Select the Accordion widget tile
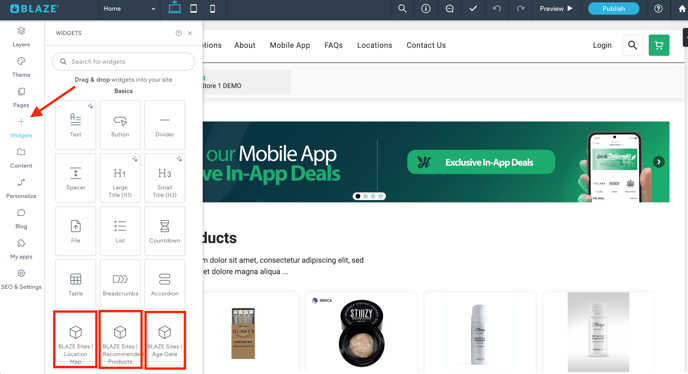688x374 pixels. 165,284
